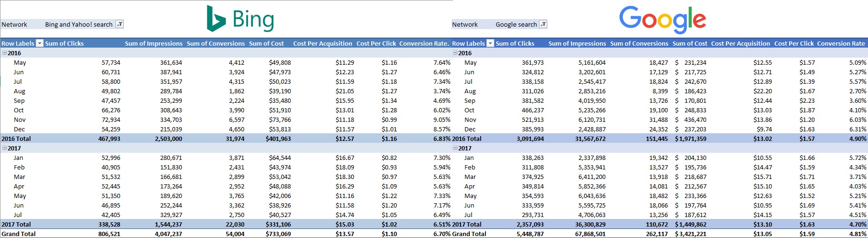Select Bing Jan 2017 cost per click $0.82

(x=389, y=158)
